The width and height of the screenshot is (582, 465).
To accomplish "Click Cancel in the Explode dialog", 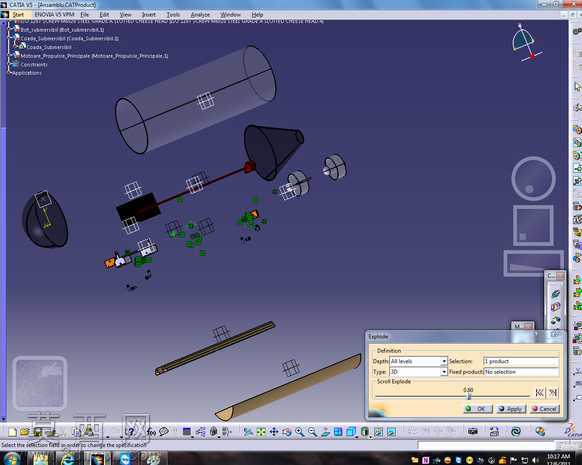I will (545, 409).
